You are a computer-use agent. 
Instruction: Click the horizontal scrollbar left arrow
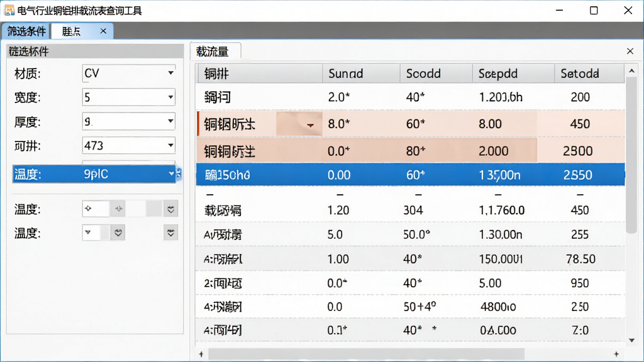(x=201, y=354)
